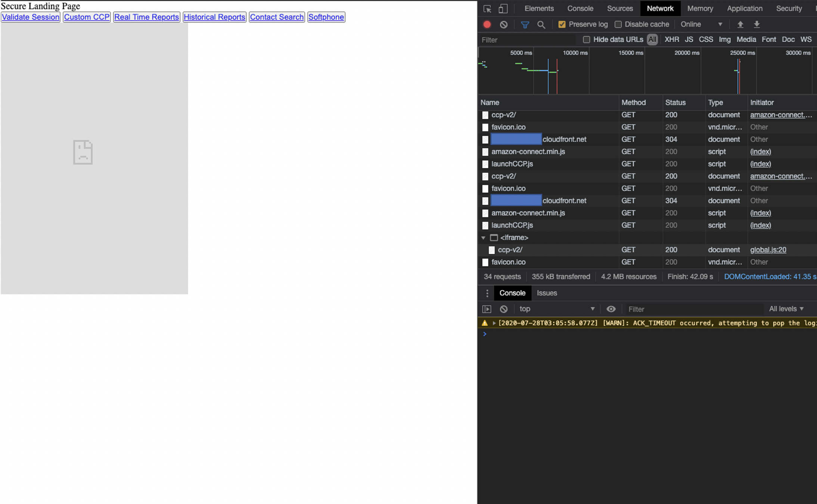Image resolution: width=817 pixels, height=504 pixels.
Task: Click into the console input prompt
Action: point(560,334)
